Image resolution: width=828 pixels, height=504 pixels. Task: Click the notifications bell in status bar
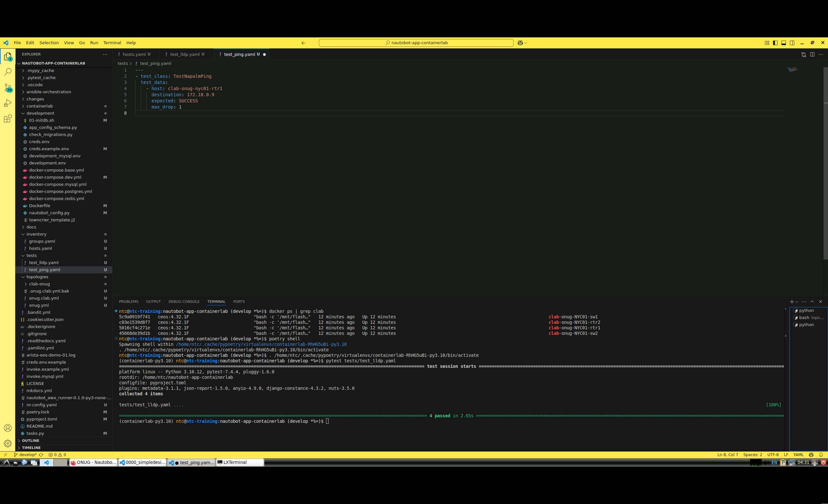click(x=821, y=455)
